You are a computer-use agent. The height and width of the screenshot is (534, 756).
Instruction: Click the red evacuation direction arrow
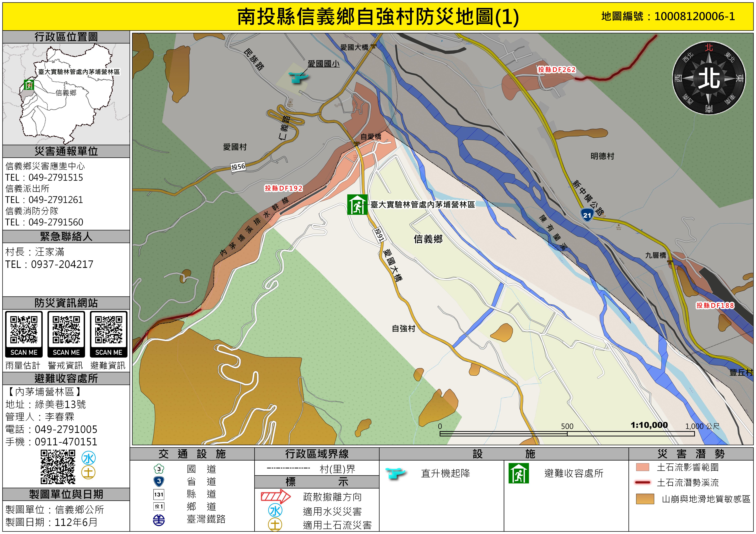pyautogui.click(x=276, y=496)
